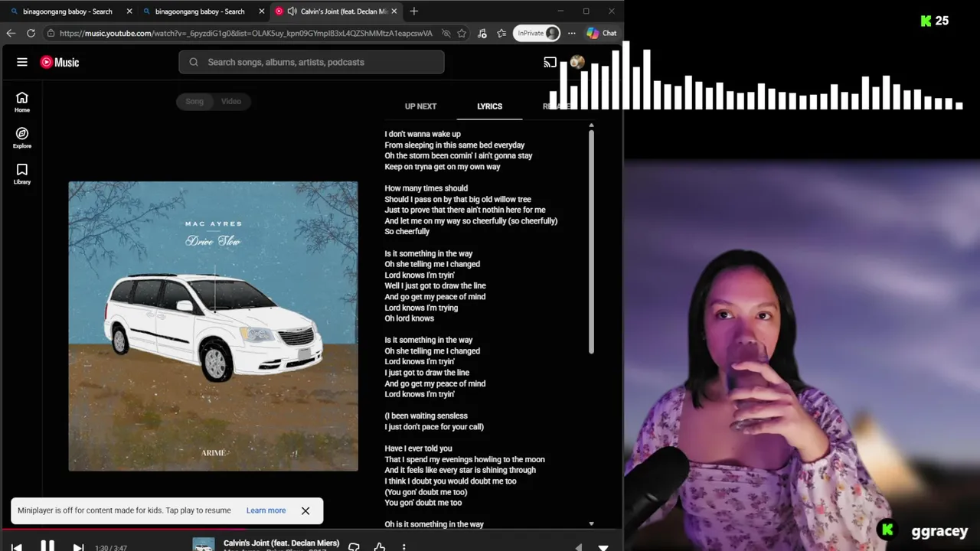Click the media control music note icon

(x=482, y=33)
